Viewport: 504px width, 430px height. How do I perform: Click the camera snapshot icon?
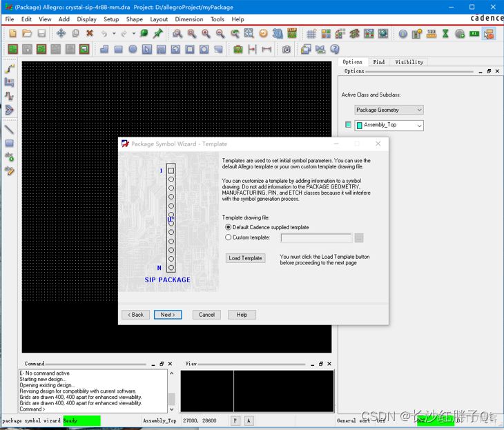click(x=287, y=49)
